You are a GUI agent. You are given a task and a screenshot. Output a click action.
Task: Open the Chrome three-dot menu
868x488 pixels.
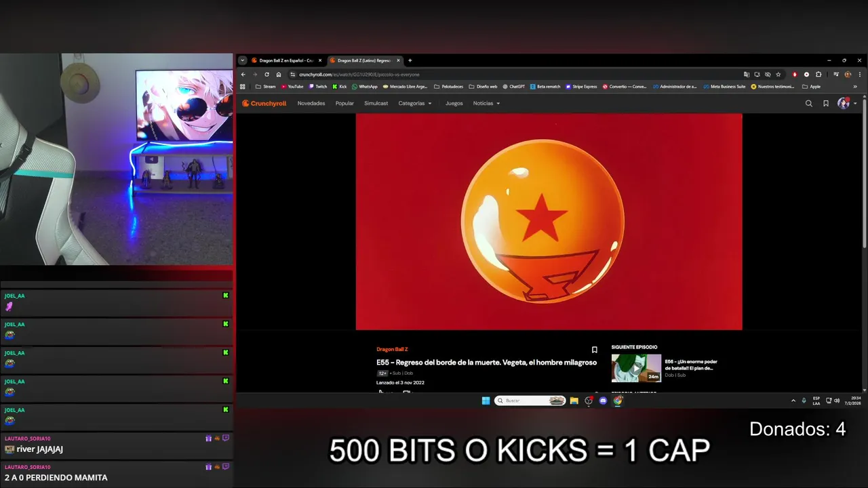860,75
